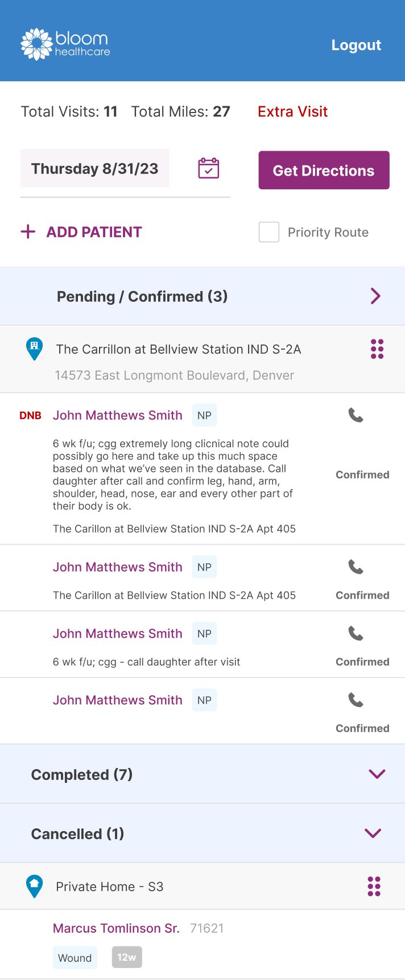Click phone icon for the DNB patient
This screenshot has height=980, width=405.
[356, 416]
